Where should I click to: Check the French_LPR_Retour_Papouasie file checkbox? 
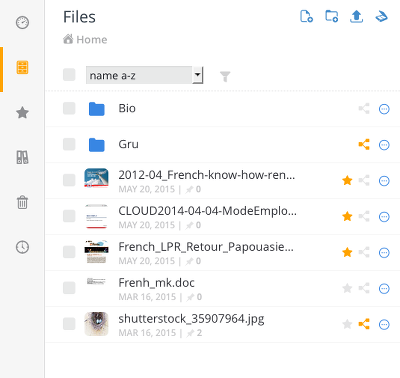pyautogui.click(x=69, y=252)
